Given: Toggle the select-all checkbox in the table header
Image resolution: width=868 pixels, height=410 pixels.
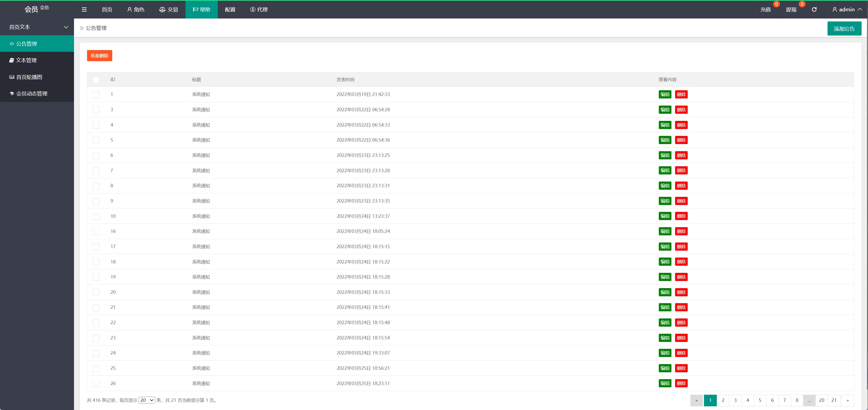Looking at the screenshot, I should click(x=96, y=80).
